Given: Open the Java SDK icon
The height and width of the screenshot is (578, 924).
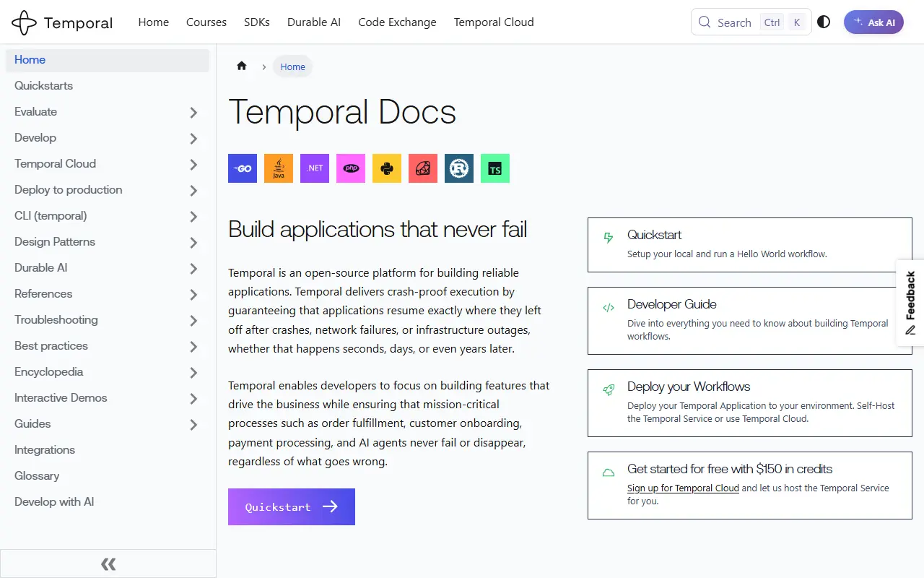Looking at the screenshot, I should [279, 168].
